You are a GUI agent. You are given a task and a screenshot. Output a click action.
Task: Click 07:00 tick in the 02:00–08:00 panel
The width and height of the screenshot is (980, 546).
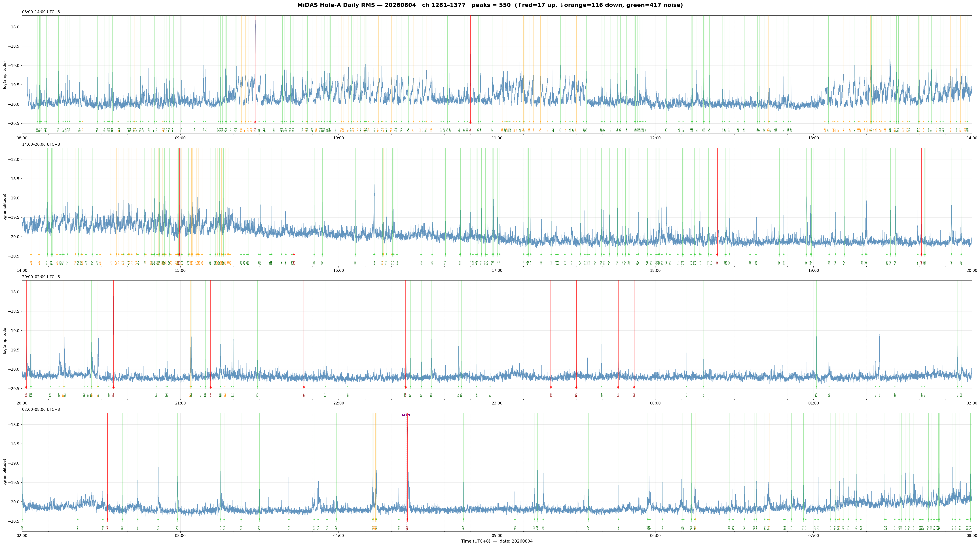click(813, 535)
